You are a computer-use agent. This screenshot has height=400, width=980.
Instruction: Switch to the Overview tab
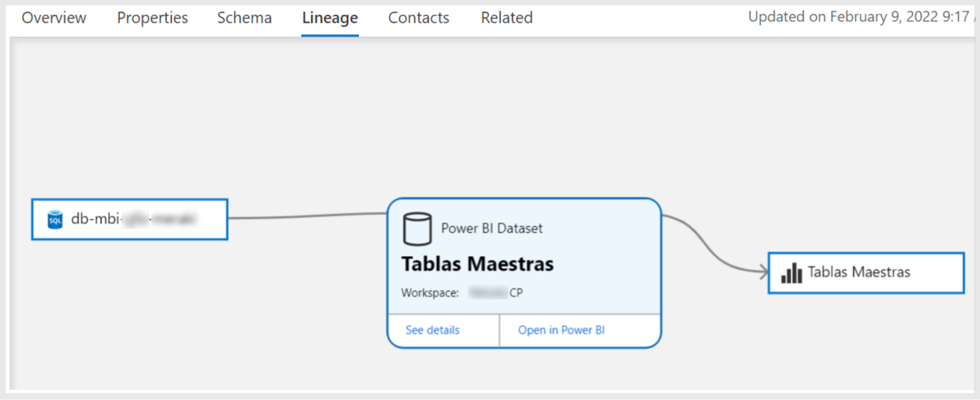point(54,18)
